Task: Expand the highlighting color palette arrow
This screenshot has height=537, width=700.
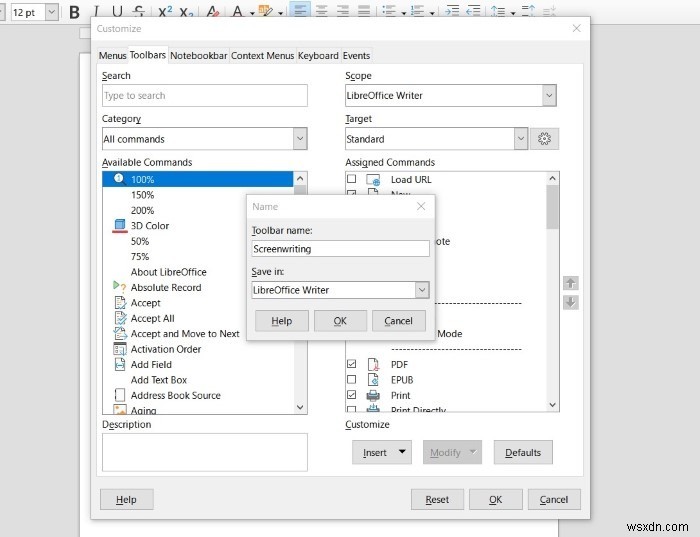Action: 280,13
